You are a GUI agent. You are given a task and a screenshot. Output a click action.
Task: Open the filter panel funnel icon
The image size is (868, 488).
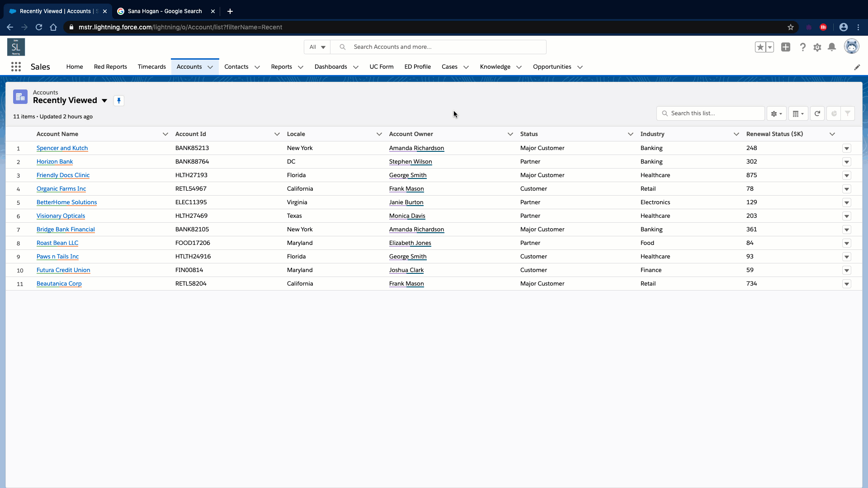pyautogui.click(x=848, y=113)
